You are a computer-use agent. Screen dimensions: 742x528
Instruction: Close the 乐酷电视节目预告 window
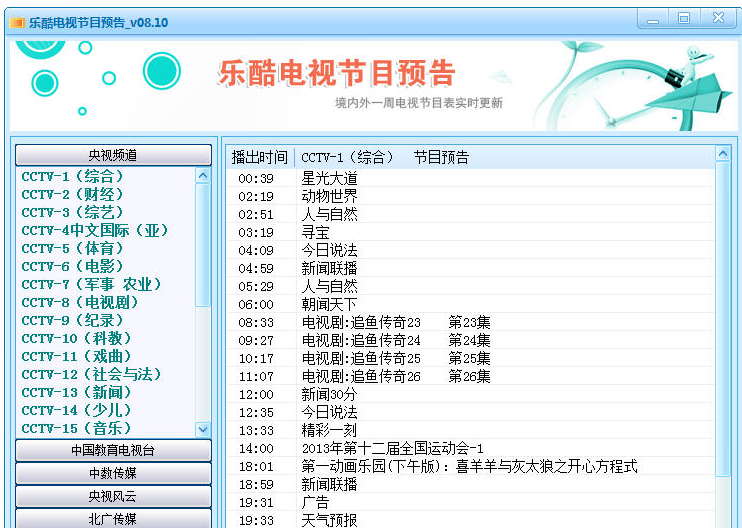click(719, 19)
